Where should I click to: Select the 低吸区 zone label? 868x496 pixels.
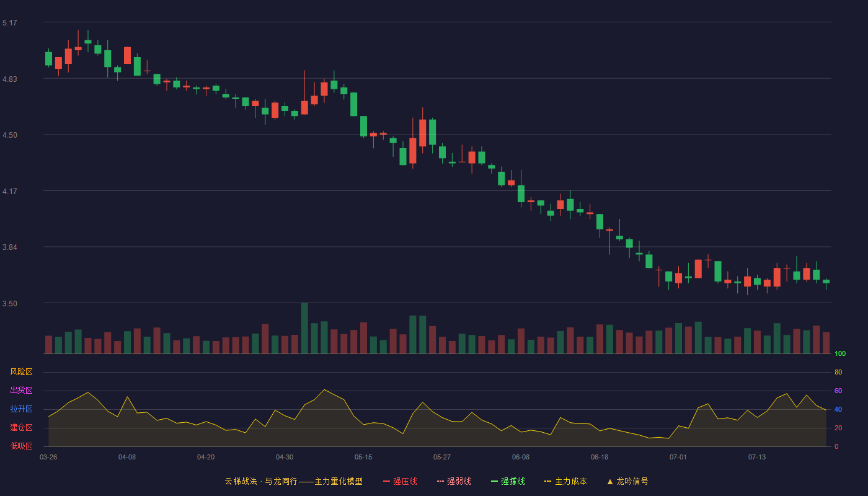(x=21, y=446)
